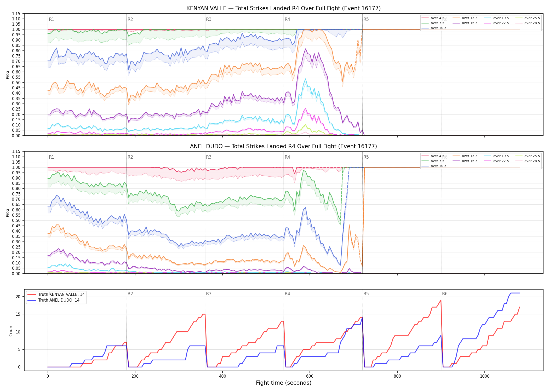
Task: Click the "800" fight time tick label
Action: coord(397,376)
